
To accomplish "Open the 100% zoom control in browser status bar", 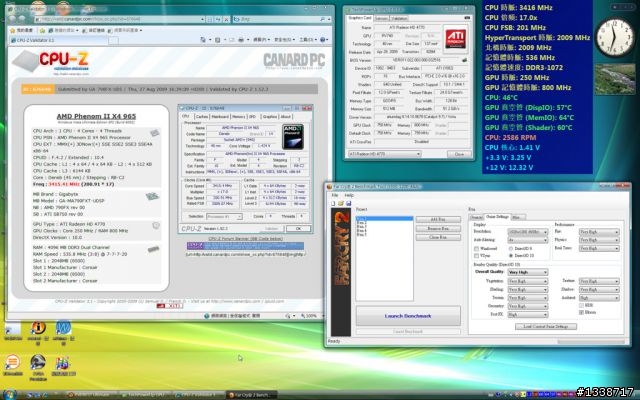I will coord(311,316).
